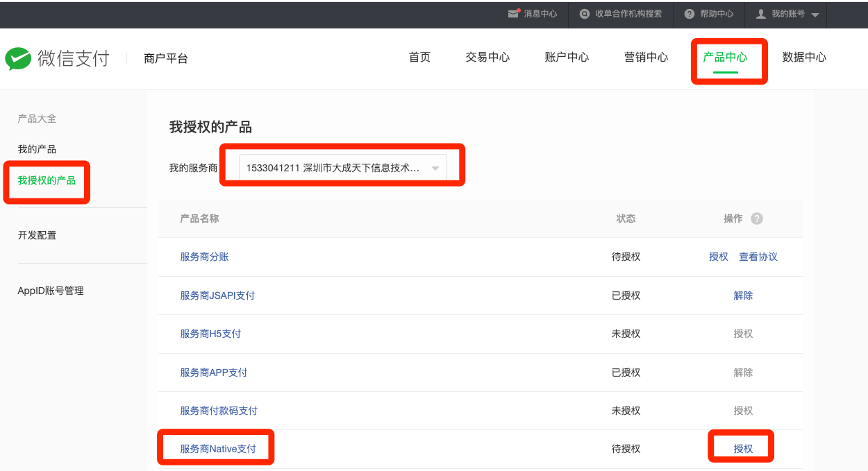Click the help icon next to 操作 header
The height and width of the screenshot is (471, 868).
point(757,219)
